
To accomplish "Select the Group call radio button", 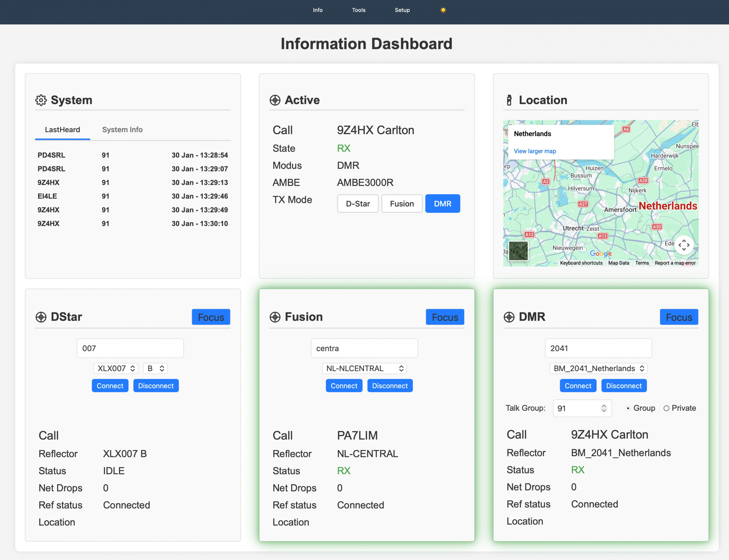I will (628, 408).
